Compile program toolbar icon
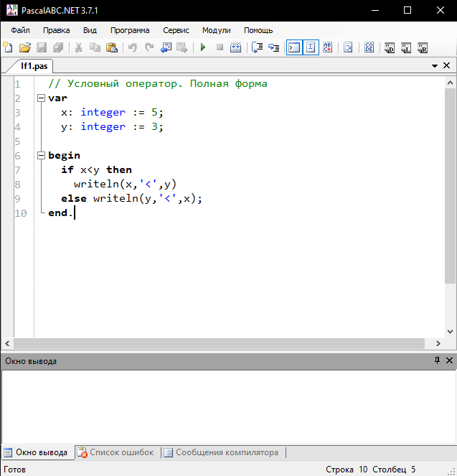The width and height of the screenshot is (457, 476). 235,47
